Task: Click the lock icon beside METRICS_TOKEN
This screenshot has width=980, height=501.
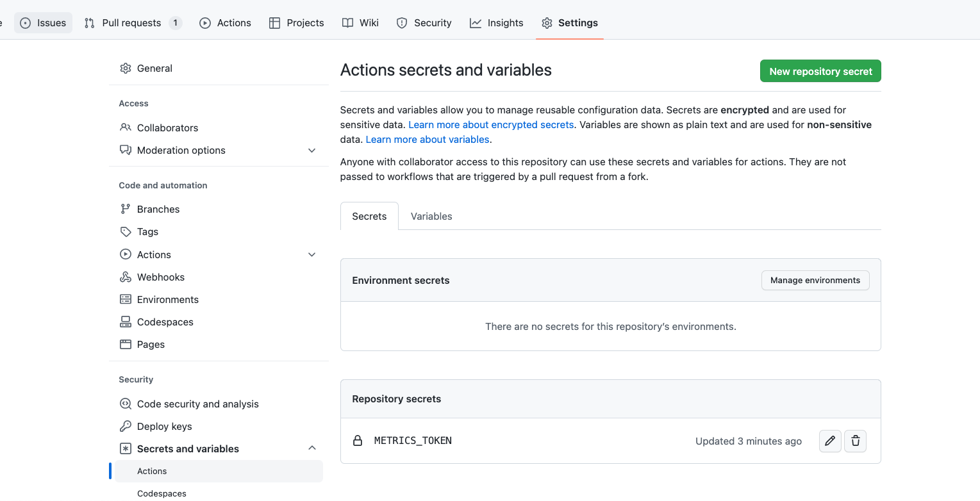Action: [358, 441]
